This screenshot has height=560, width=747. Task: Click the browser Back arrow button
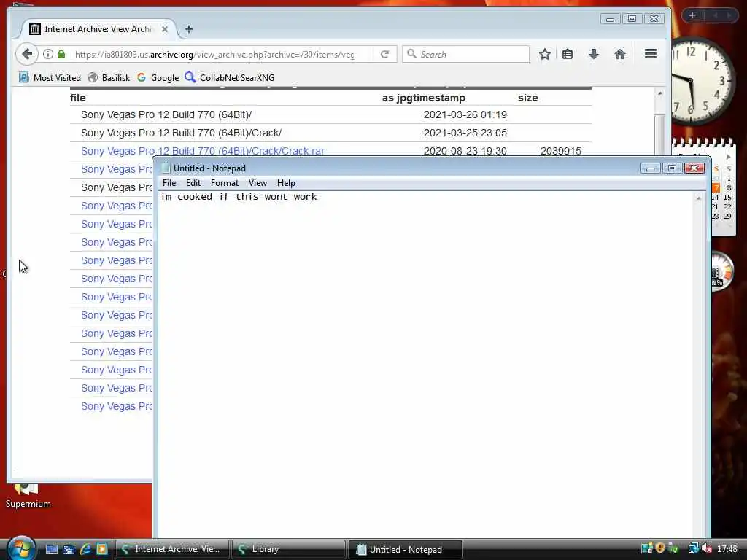27,54
